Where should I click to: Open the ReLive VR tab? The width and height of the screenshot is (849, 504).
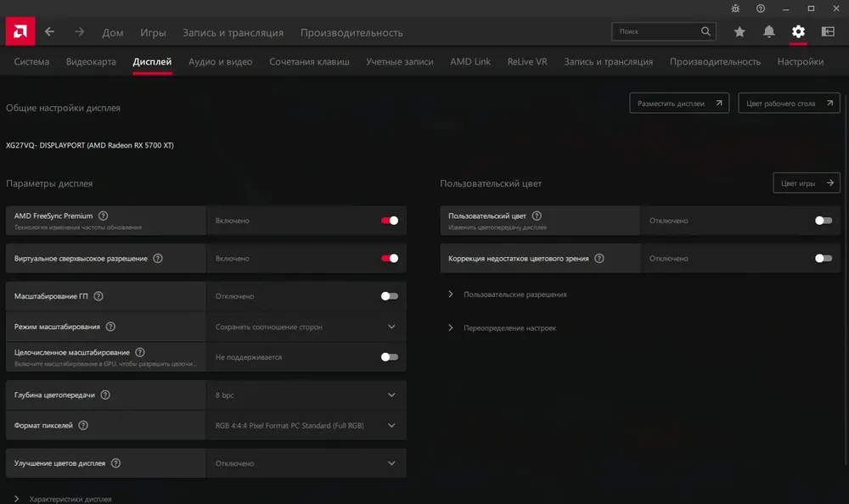tap(527, 62)
